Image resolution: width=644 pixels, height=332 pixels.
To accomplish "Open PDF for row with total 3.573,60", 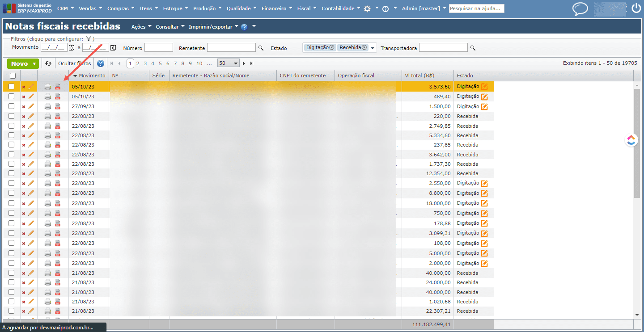I will [58, 87].
